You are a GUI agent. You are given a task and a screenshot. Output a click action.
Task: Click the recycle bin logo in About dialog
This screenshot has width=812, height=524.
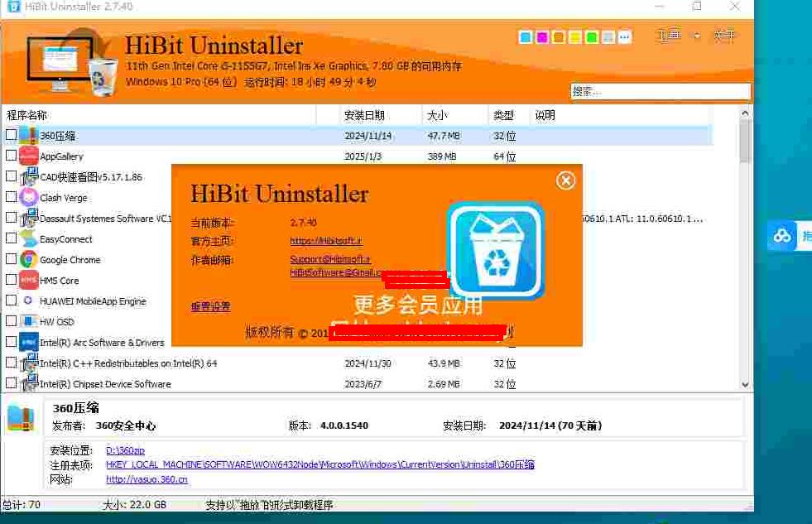coord(496,251)
